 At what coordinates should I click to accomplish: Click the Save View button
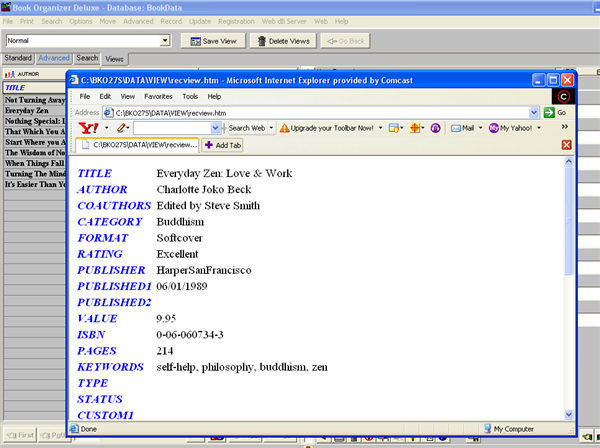[213, 41]
